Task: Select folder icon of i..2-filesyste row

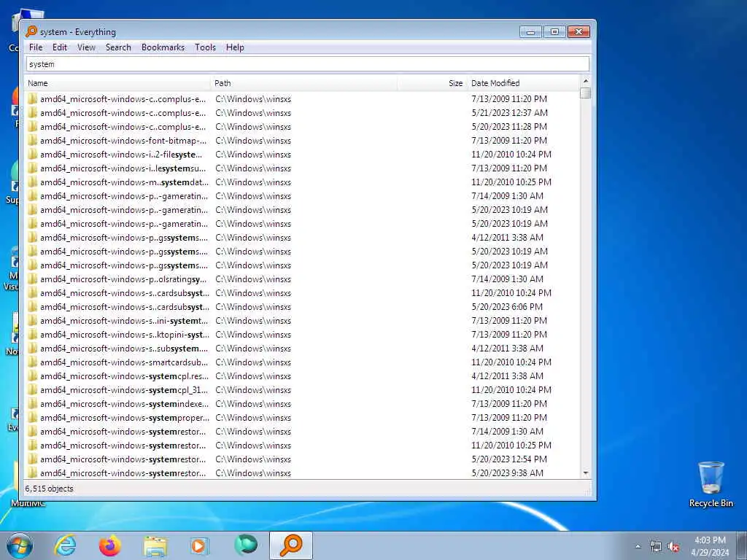Action: [32, 155]
